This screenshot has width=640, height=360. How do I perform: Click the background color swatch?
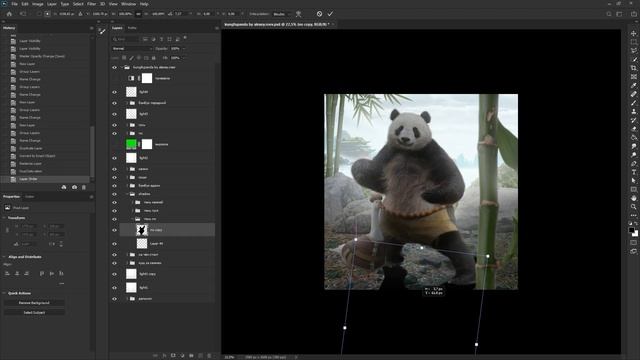[x=636, y=233]
